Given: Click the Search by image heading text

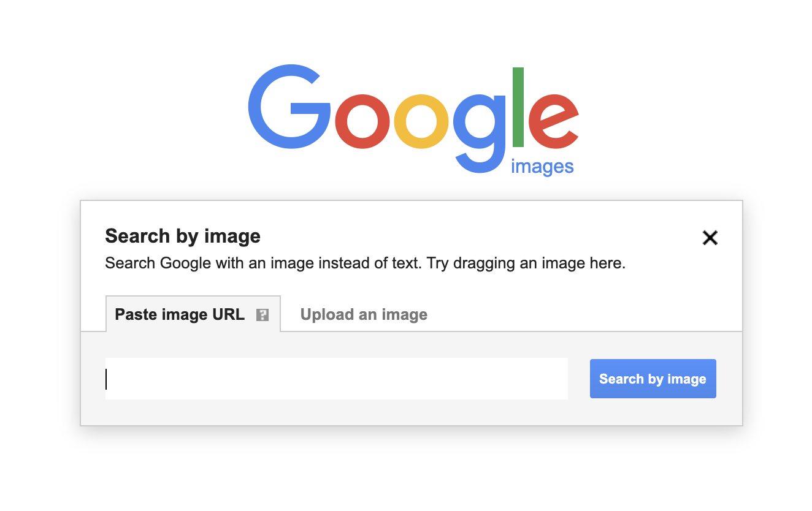Looking at the screenshot, I should (183, 236).
